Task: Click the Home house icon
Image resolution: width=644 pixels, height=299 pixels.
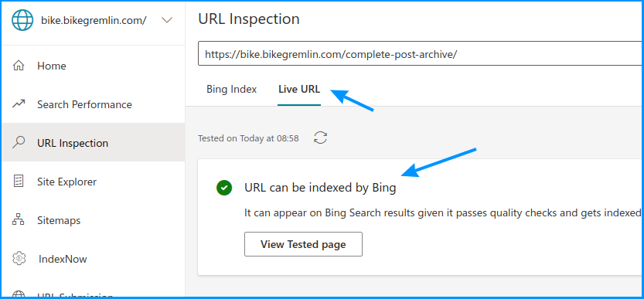Action: click(x=19, y=66)
